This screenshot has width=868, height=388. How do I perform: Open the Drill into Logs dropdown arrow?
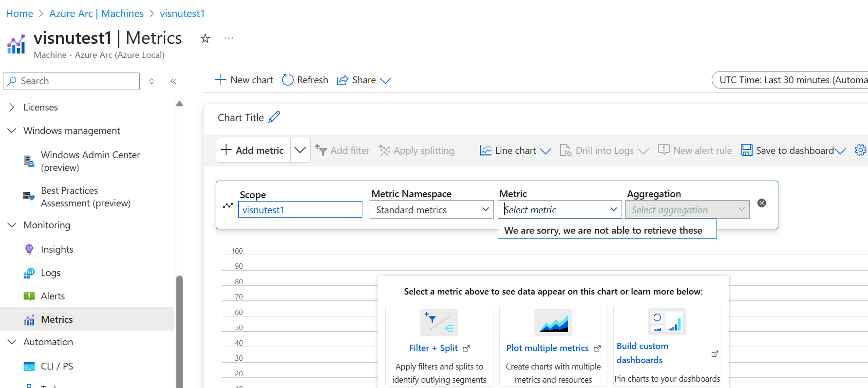(x=643, y=151)
